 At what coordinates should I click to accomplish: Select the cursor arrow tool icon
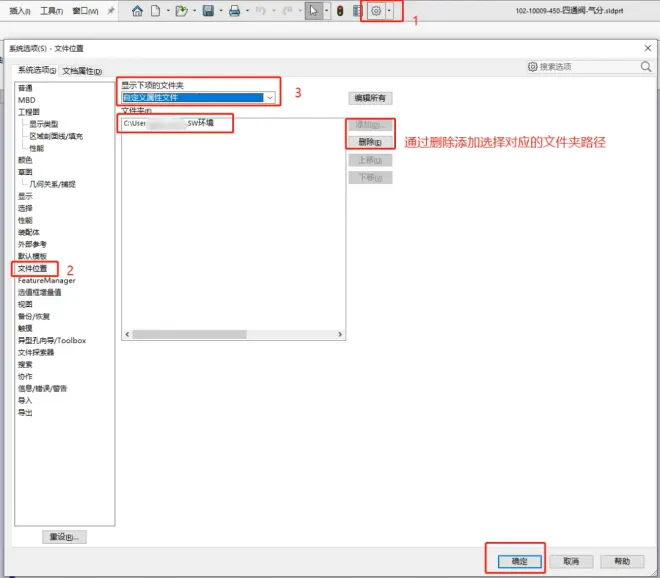pos(314,11)
